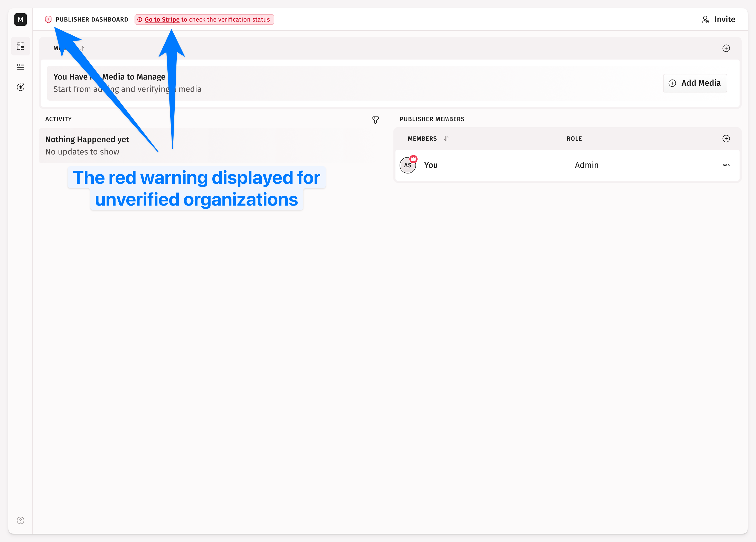This screenshot has width=756, height=542.
Task: Click the Go to Stripe link
Action: coord(162,19)
